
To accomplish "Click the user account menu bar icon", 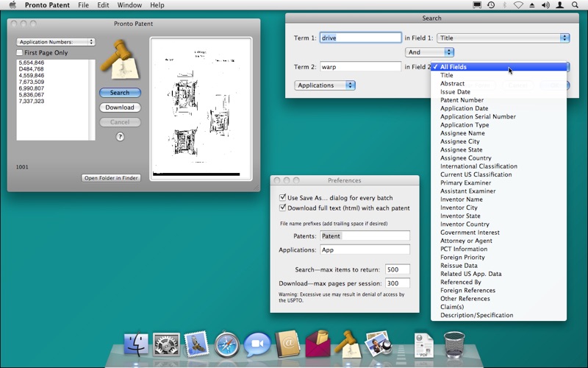I will point(559,5).
